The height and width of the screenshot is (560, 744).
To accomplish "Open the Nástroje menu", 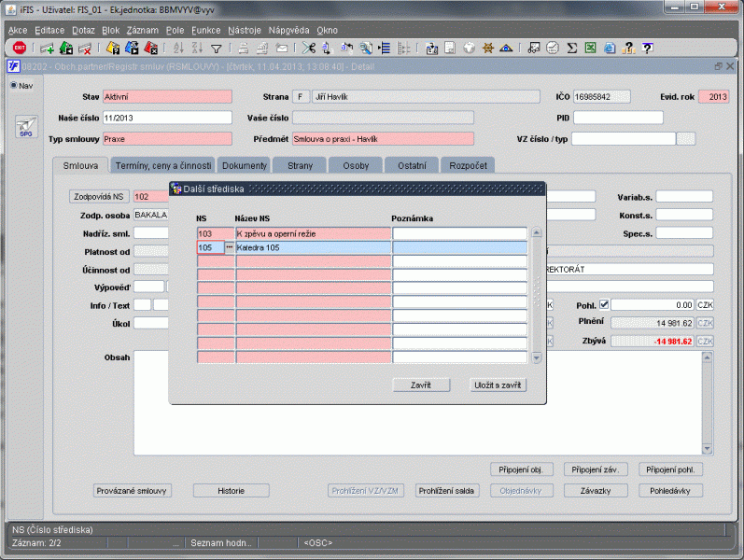I will [244, 30].
